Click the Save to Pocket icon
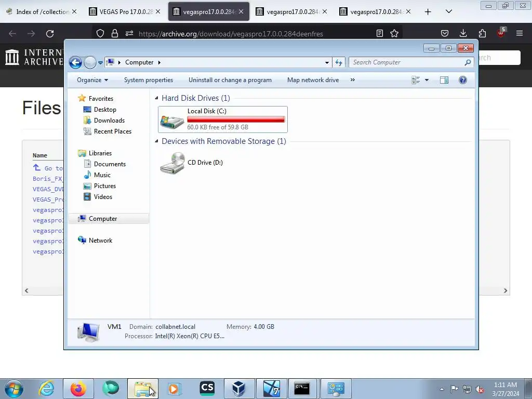 [x=445, y=33]
